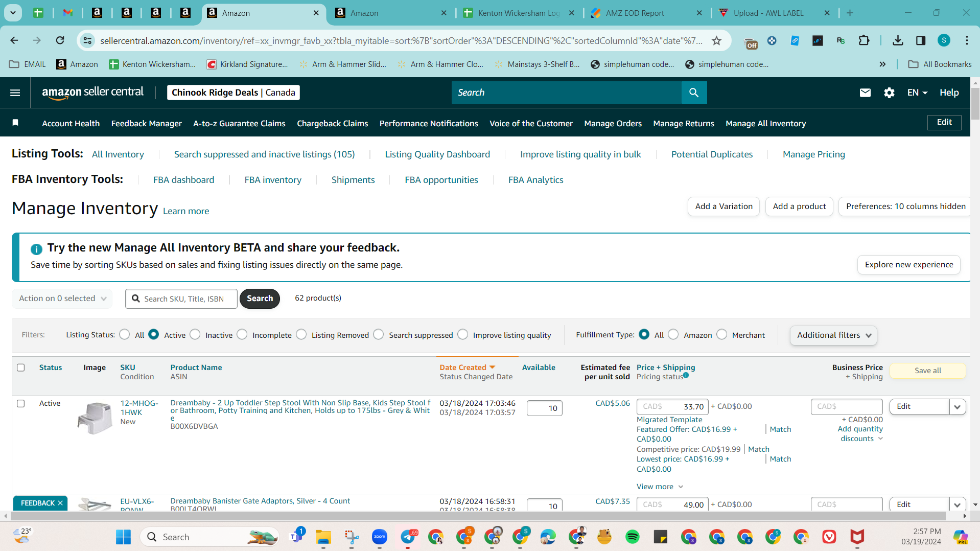Open the Seller Central hamburger menu

(15, 93)
